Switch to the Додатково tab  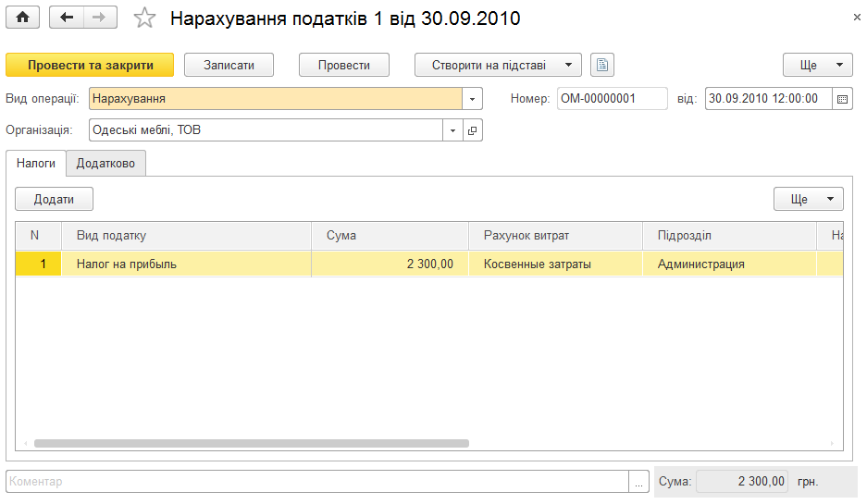click(x=105, y=163)
